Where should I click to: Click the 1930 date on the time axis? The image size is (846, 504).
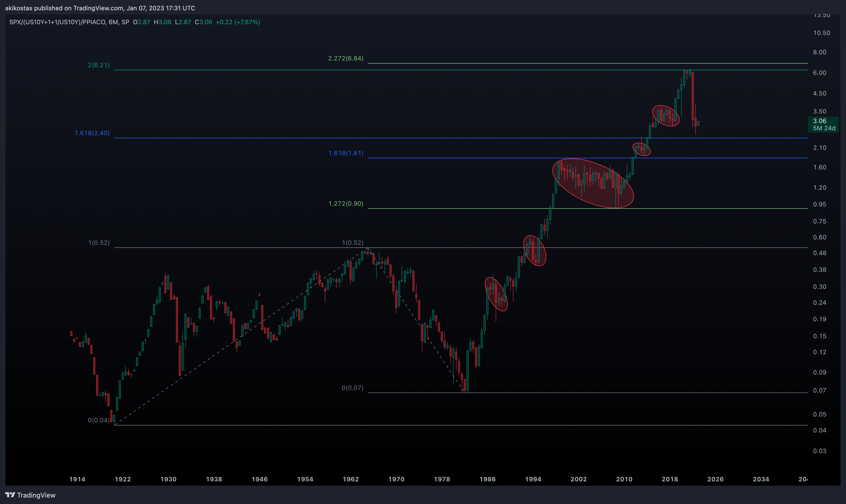pyautogui.click(x=168, y=479)
